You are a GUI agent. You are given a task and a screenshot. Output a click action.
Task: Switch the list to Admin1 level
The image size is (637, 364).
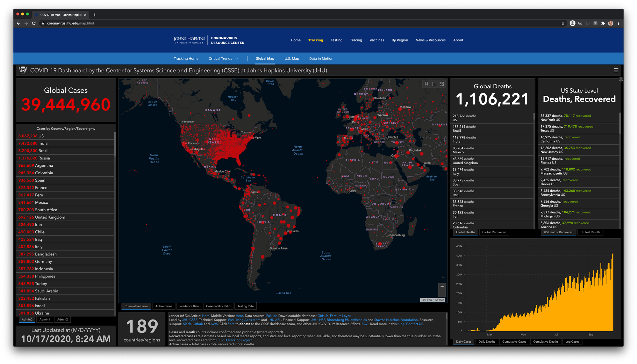click(x=45, y=319)
